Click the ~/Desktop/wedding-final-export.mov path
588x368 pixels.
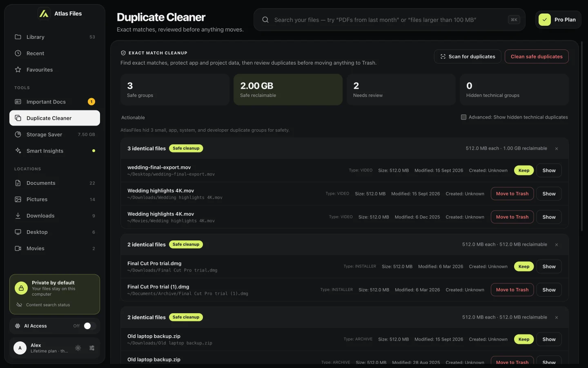click(x=171, y=174)
